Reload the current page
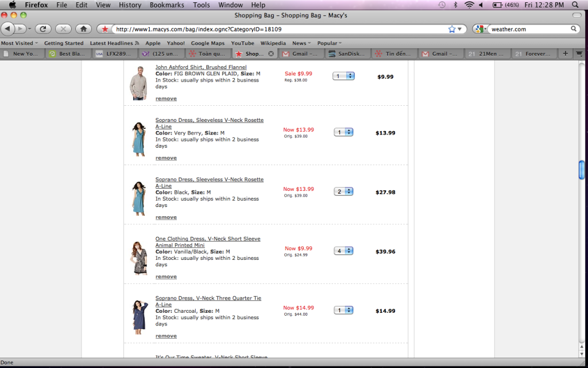588x368 pixels. (x=43, y=29)
